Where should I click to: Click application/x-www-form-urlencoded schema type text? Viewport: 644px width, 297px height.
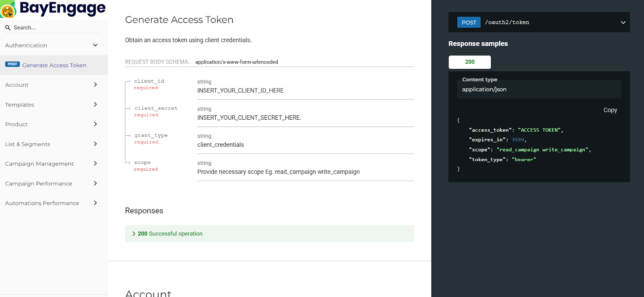(237, 62)
